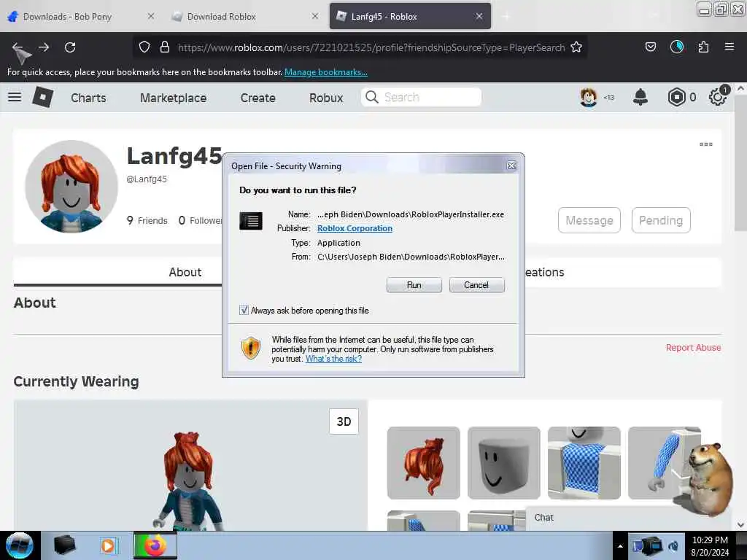This screenshot has width=747, height=560.
Task: Close the Download Roblox tab
Action: coord(315,16)
